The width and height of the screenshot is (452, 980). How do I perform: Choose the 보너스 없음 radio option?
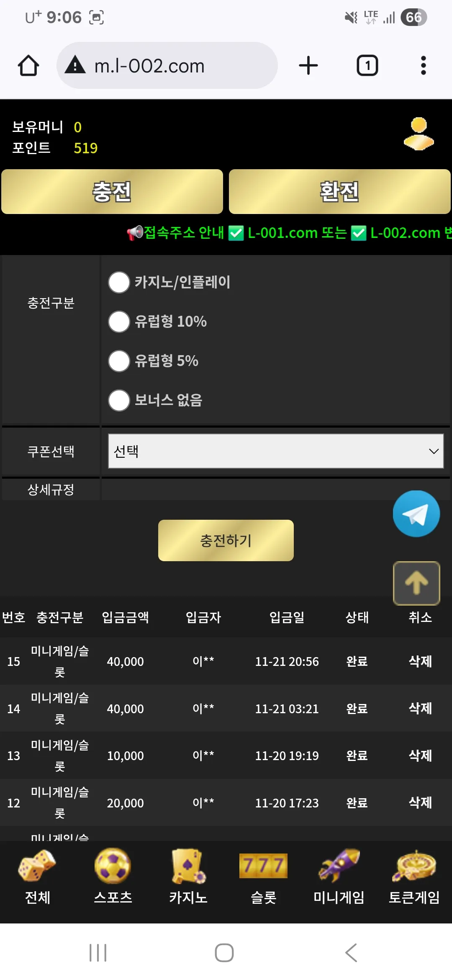(119, 400)
